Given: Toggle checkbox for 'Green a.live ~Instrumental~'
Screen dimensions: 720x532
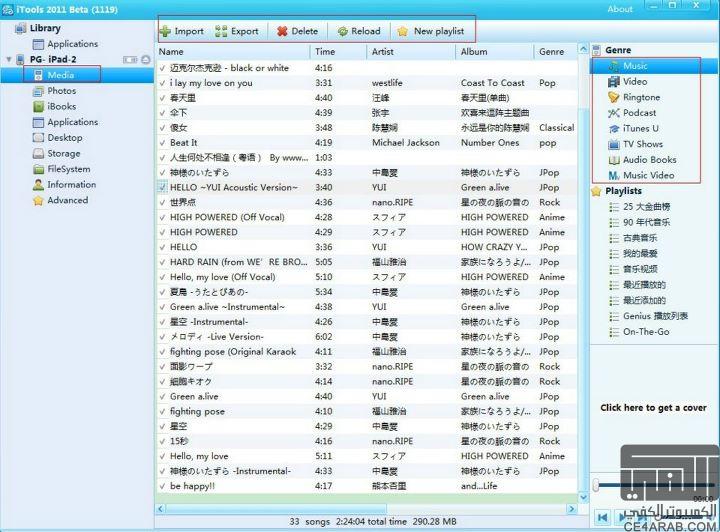Looking at the screenshot, I should coord(162,307).
